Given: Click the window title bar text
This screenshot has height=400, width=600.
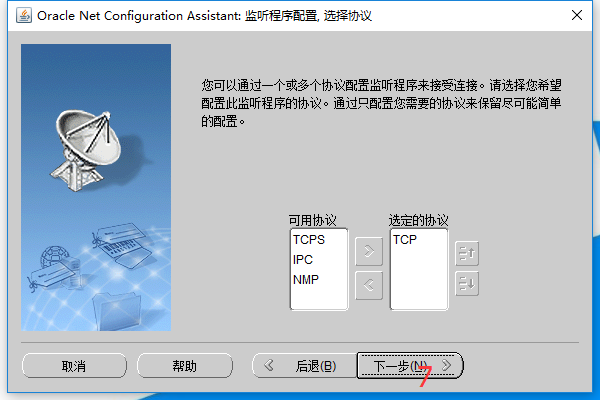Looking at the screenshot, I should 204,16.
